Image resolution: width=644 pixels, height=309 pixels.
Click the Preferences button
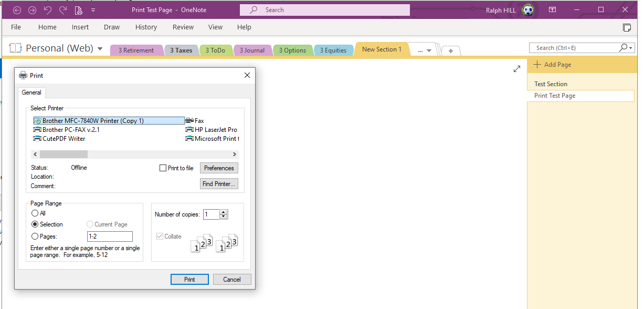(x=219, y=168)
